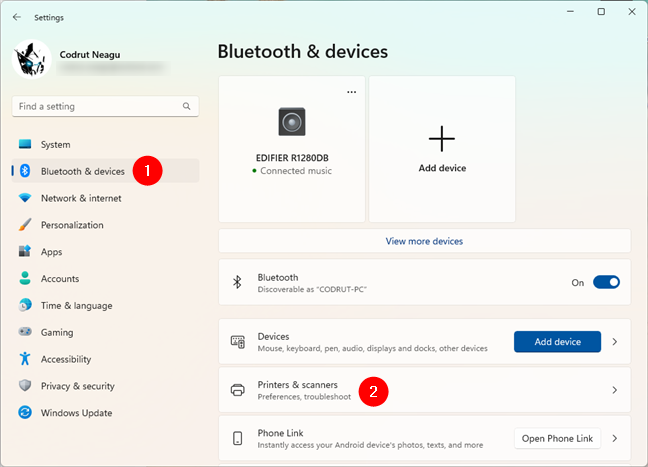This screenshot has width=648, height=467.
Task: Open the three-dot menu on the EDIFIER R1280DB card
Action: tap(351, 92)
